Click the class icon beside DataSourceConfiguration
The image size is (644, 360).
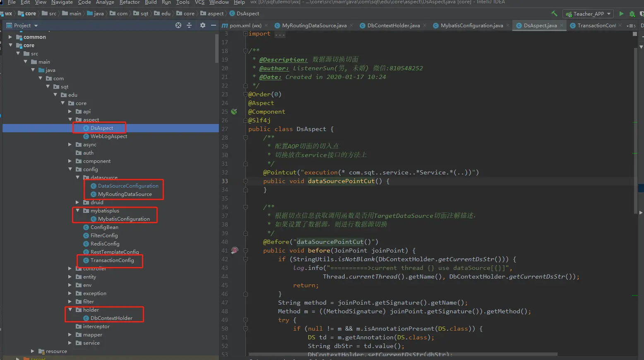point(94,186)
